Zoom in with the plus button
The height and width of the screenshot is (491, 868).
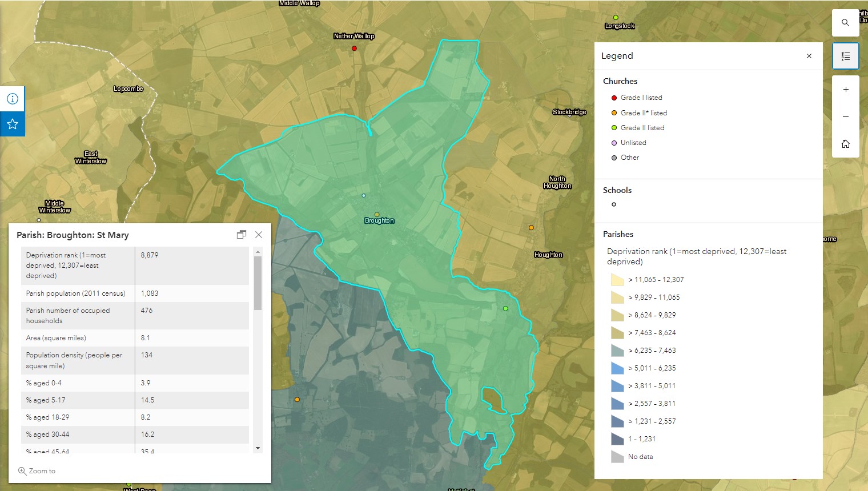[x=845, y=90]
